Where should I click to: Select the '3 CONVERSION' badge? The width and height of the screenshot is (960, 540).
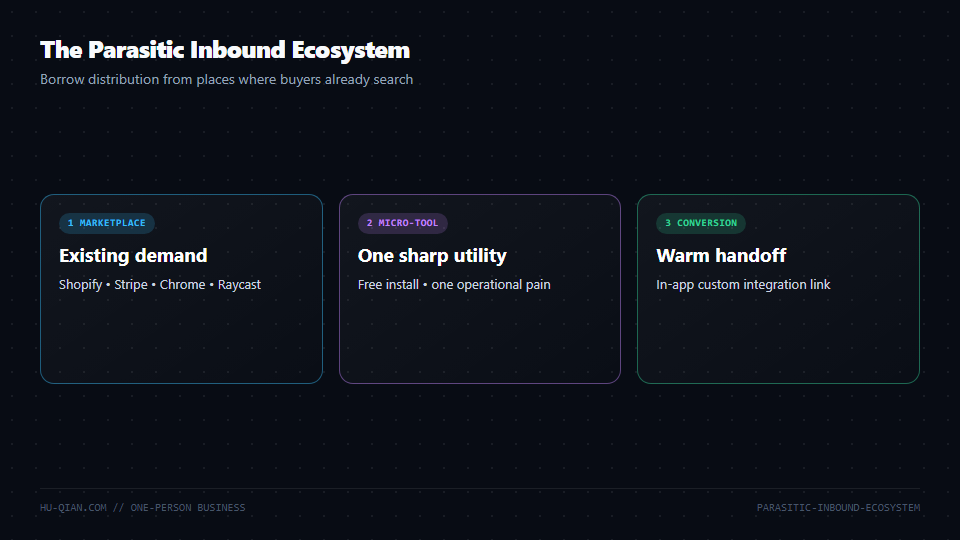tap(701, 223)
